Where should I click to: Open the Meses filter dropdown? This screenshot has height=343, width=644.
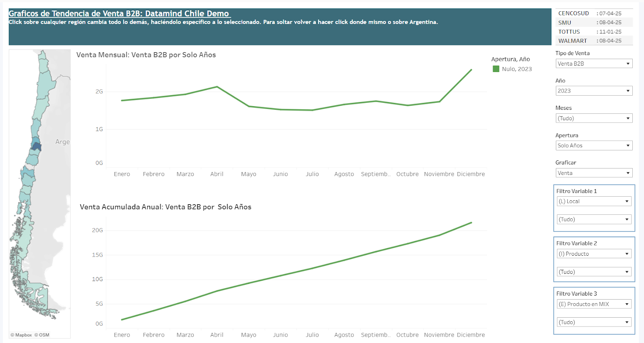(594, 118)
